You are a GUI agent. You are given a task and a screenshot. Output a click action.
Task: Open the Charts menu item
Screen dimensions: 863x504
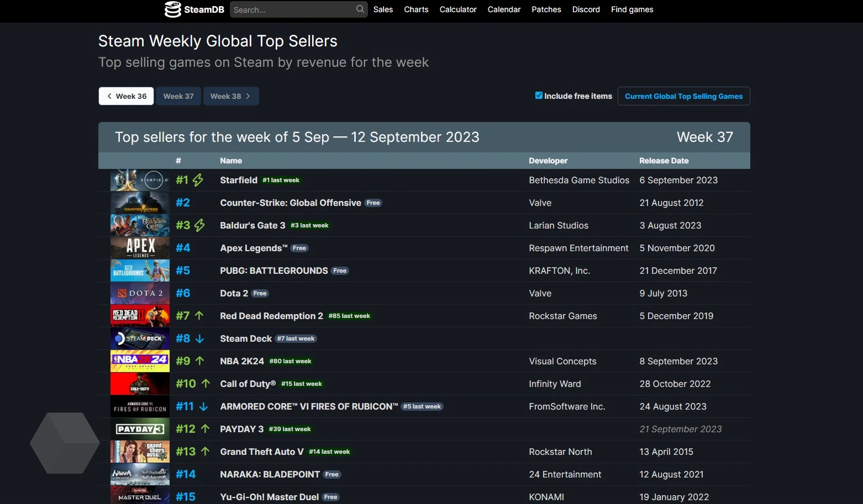coord(416,9)
